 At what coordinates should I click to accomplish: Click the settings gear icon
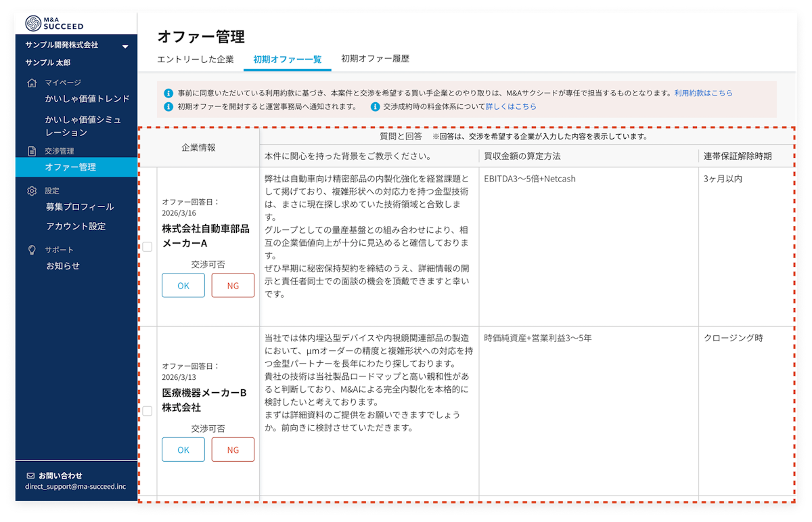click(31, 191)
